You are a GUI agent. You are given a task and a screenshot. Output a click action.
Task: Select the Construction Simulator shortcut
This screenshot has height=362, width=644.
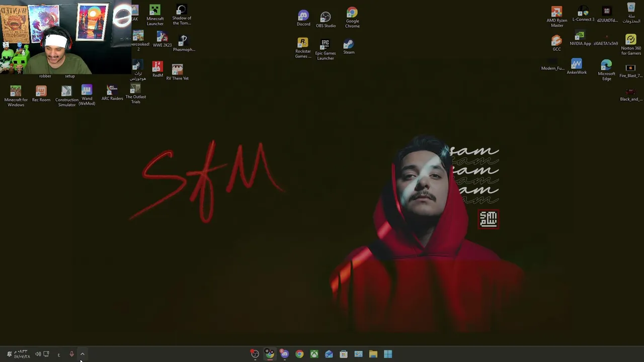tap(66, 96)
